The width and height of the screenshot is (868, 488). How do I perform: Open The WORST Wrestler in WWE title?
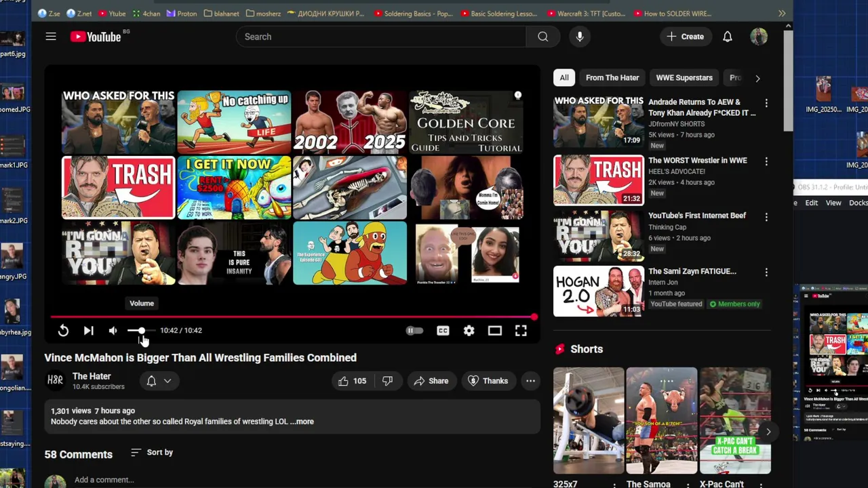point(697,161)
